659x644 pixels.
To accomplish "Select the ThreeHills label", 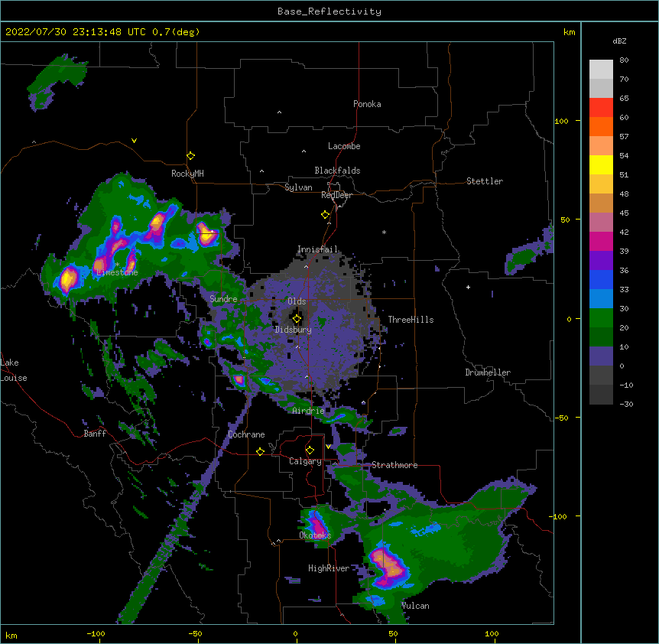I will point(411,320).
